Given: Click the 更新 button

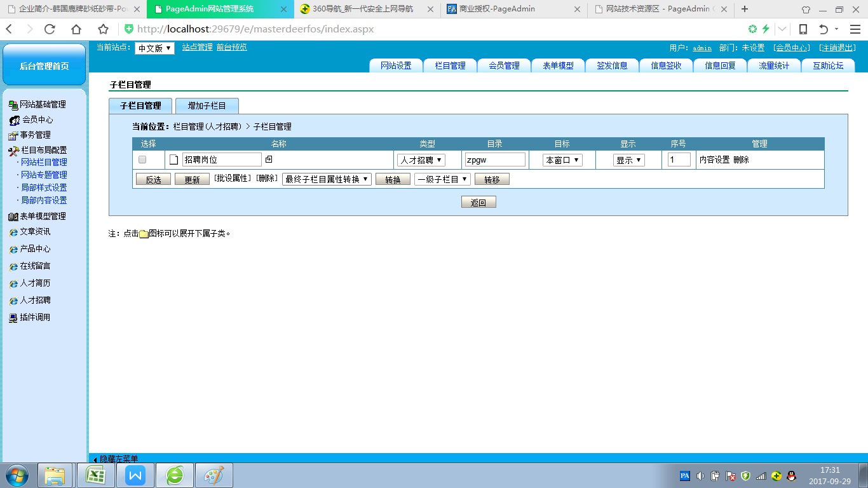Looking at the screenshot, I should tap(192, 180).
